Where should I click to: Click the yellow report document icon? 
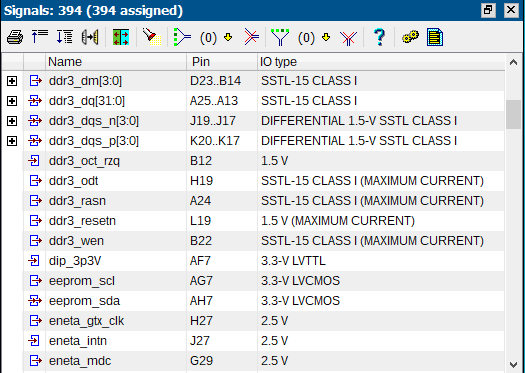(435, 37)
